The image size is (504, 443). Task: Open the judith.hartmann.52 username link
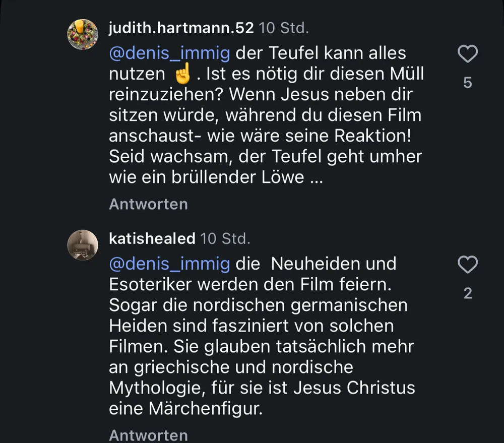(x=181, y=28)
